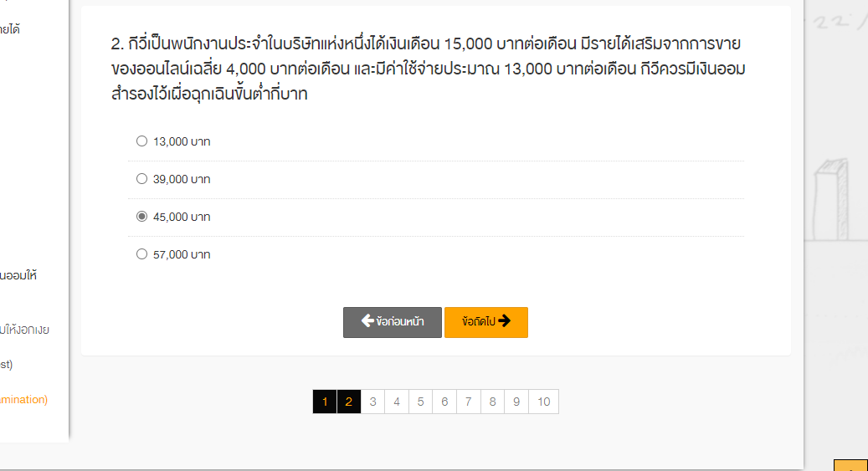868x471 pixels.
Task: Click the right arrow icon on next button
Action: 504,320
